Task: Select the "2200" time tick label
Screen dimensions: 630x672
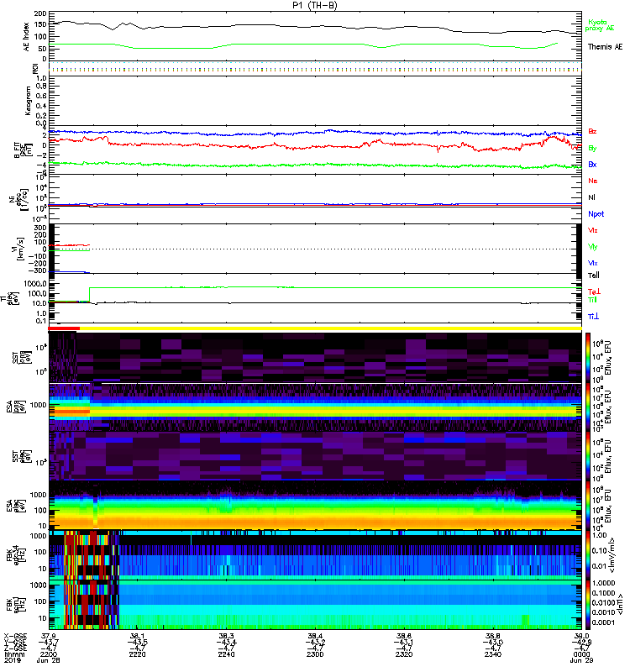Action: [x=48, y=654]
